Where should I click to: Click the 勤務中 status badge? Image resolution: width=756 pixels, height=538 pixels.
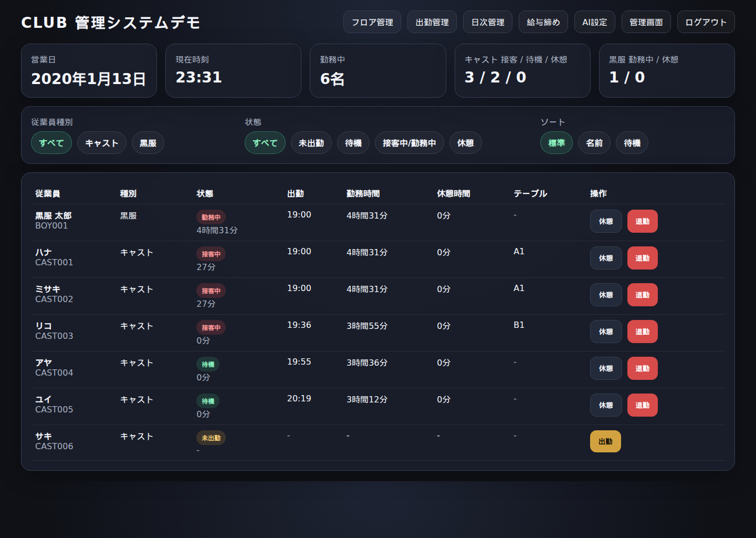point(211,217)
